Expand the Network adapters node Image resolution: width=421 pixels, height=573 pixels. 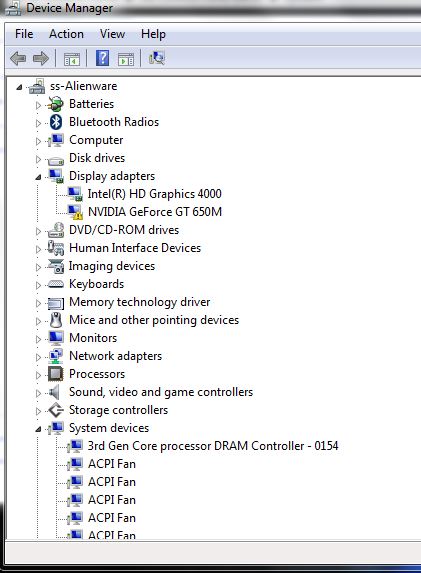(38, 357)
